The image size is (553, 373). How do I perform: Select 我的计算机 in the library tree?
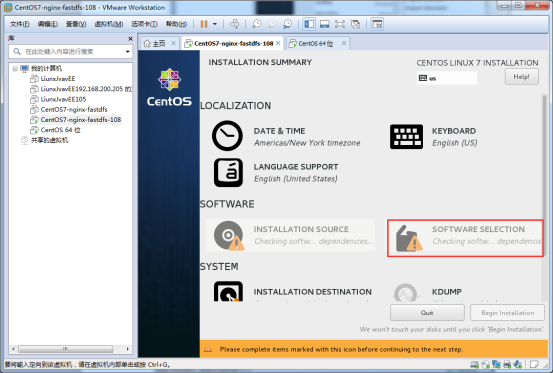click(46, 68)
